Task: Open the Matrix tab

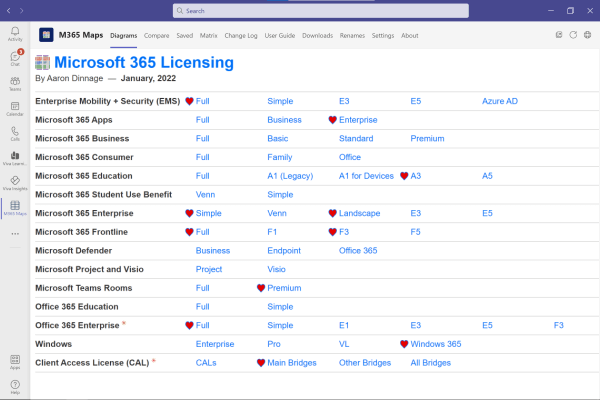Action: click(209, 35)
